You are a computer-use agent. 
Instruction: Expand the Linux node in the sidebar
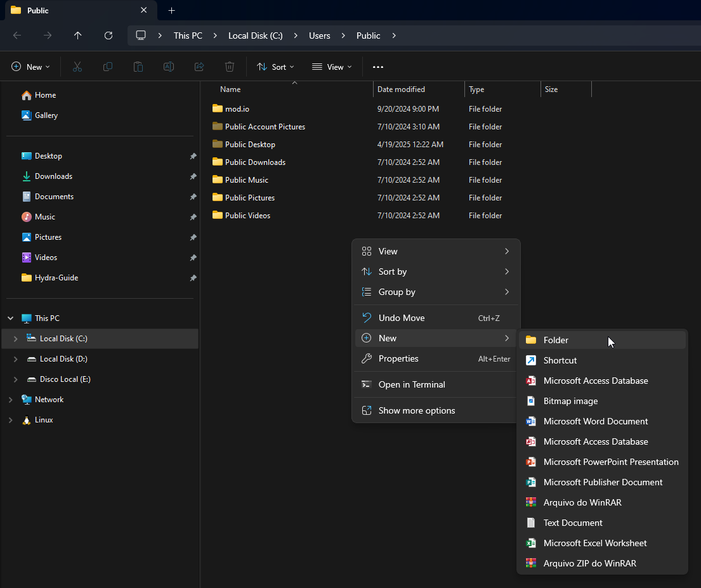(10, 420)
